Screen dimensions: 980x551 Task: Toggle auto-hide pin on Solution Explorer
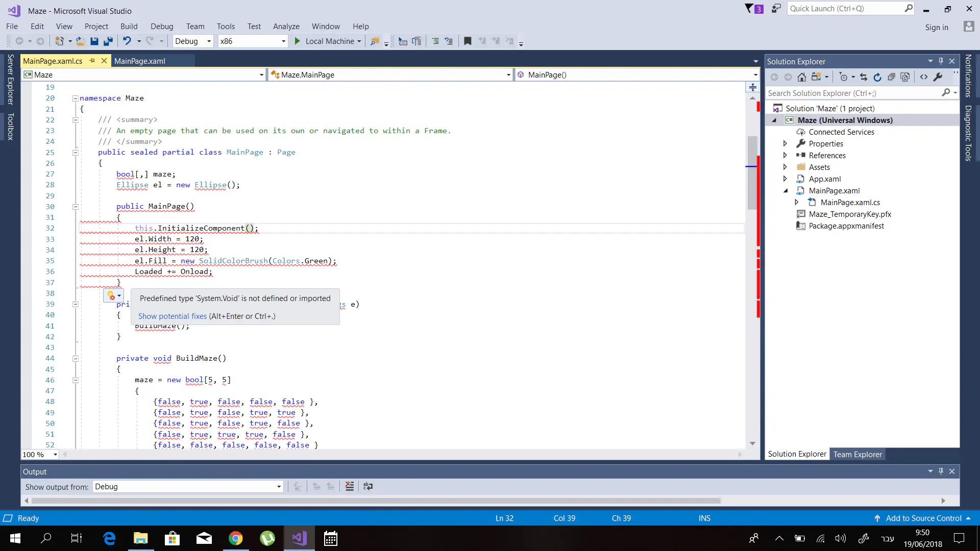point(941,61)
